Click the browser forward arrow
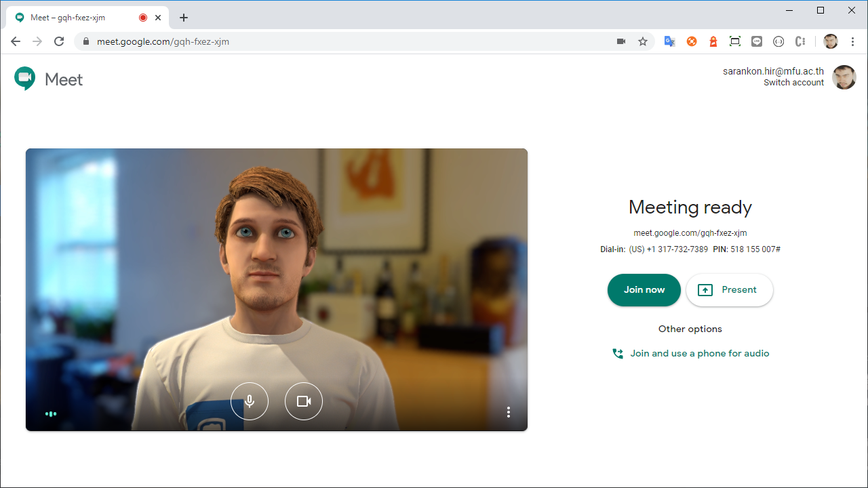The height and width of the screenshot is (488, 868). pyautogui.click(x=37, y=41)
